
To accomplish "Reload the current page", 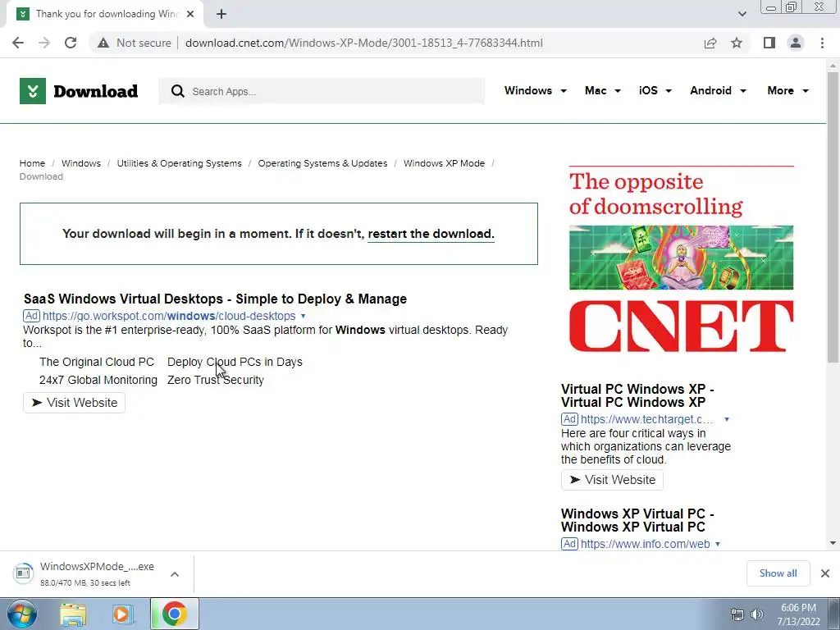I will 71,43.
